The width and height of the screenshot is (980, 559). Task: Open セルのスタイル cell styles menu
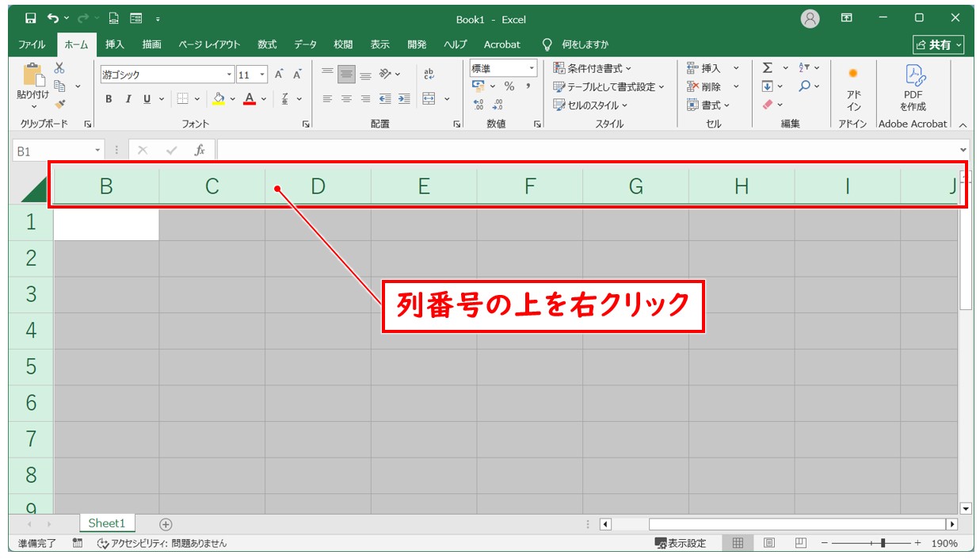coord(590,105)
